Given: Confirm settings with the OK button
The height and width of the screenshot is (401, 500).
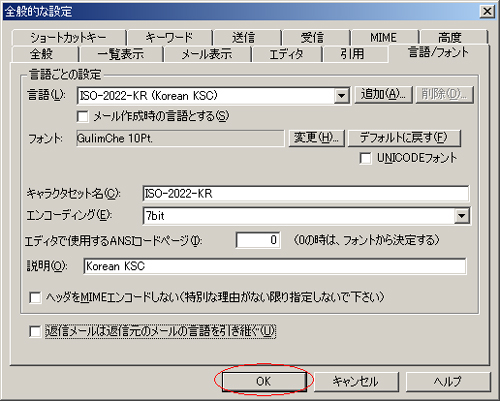Looking at the screenshot, I should pyautogui.click(x=264, y=382).
